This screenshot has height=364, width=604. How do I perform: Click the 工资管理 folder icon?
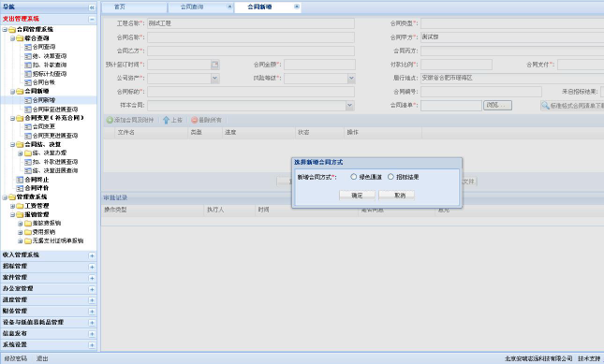(20, 206)
